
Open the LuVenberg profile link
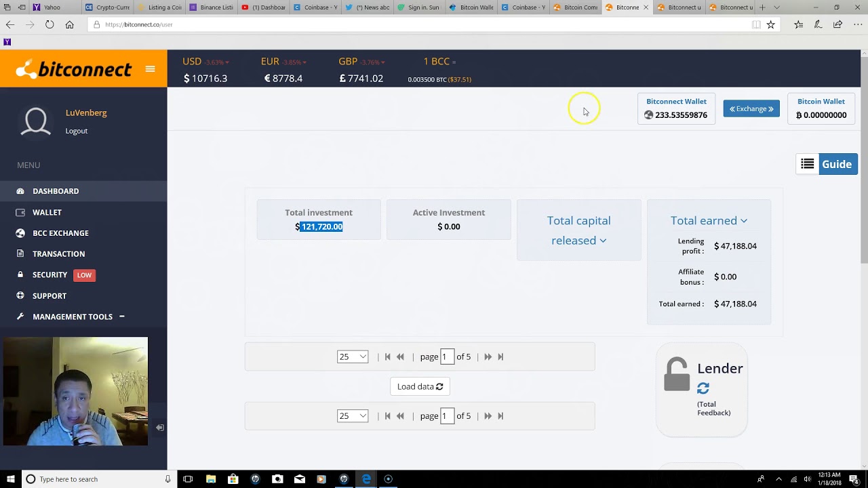click(86, 113)
